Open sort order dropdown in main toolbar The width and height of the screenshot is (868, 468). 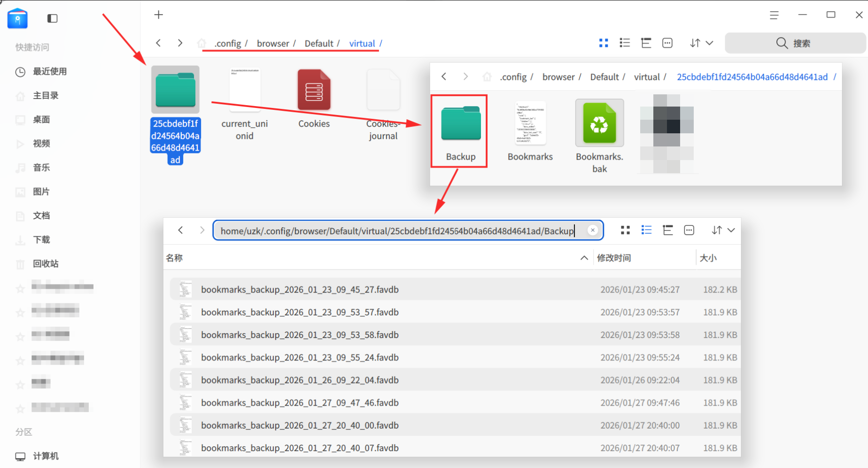[702, 43]
